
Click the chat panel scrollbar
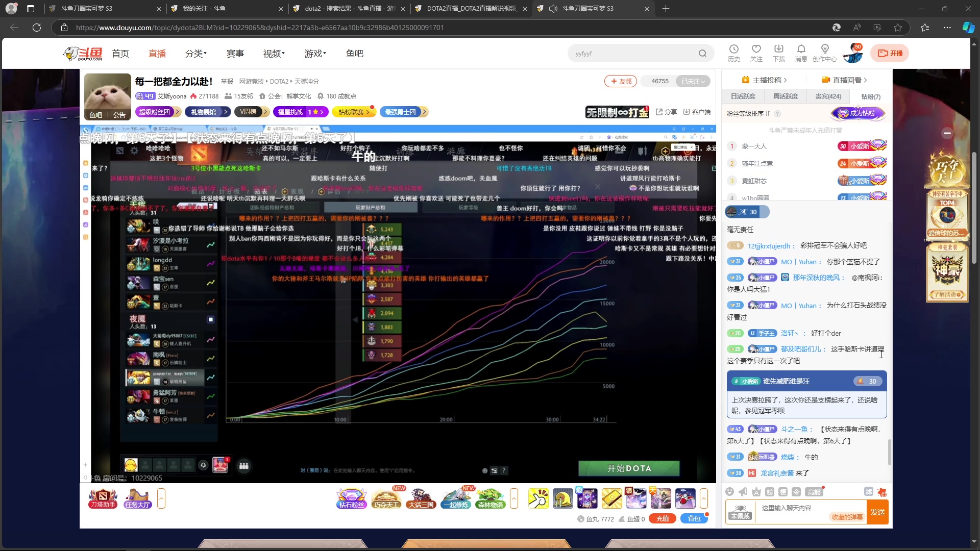pos(890,452)
